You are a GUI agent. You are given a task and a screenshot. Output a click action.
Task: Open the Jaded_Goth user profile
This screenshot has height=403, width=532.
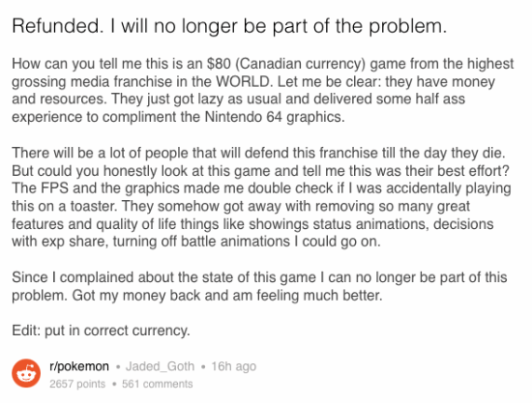pos(161,366)
